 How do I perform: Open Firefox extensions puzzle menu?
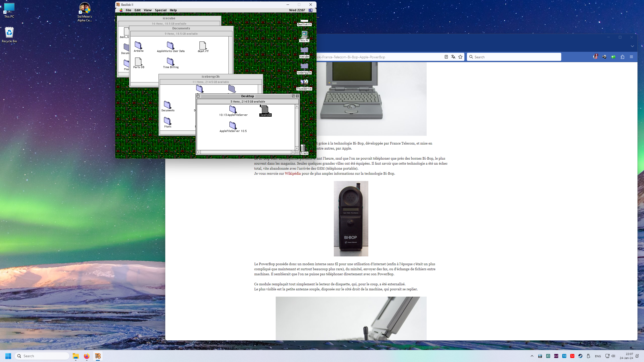(622, 57)
